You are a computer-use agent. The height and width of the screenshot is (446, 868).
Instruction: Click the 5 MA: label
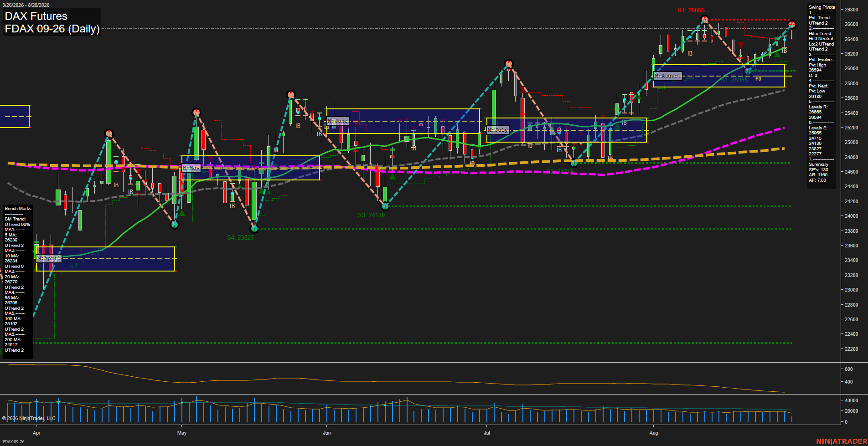tap(10, 235)
